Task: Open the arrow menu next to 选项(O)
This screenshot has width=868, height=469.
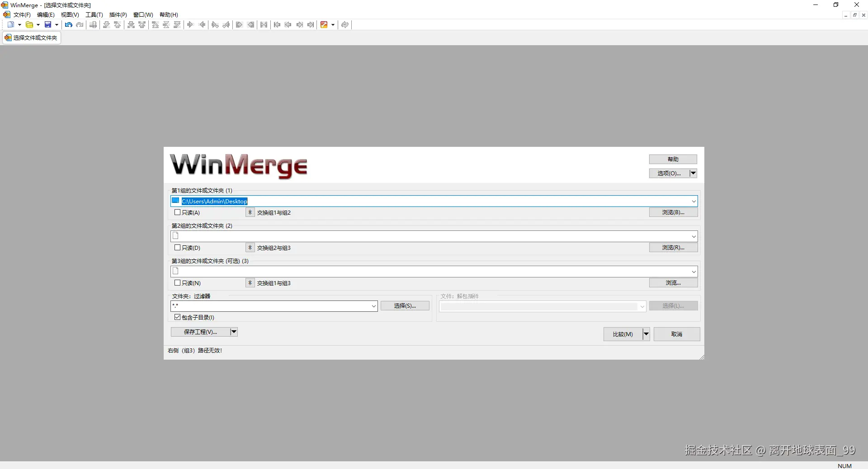Action: tap(693, 173)
